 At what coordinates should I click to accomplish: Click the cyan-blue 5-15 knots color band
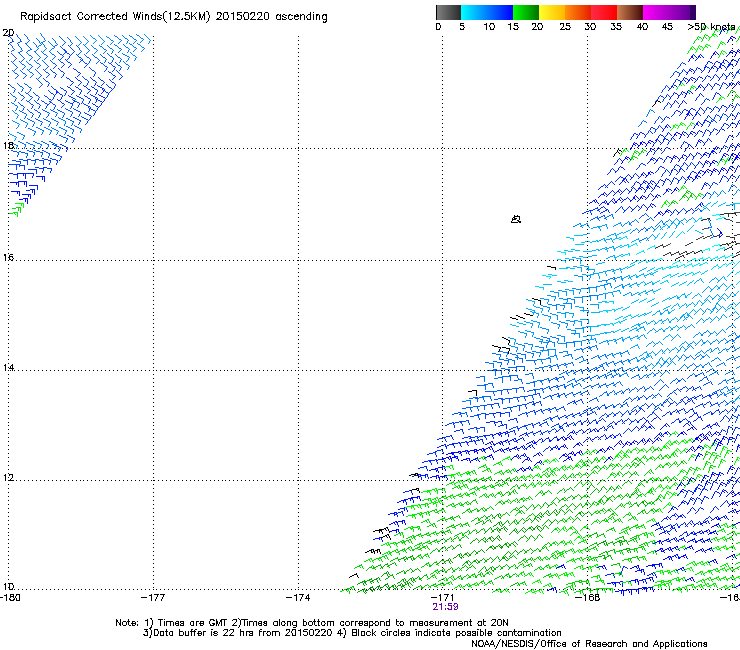[487, 12]
